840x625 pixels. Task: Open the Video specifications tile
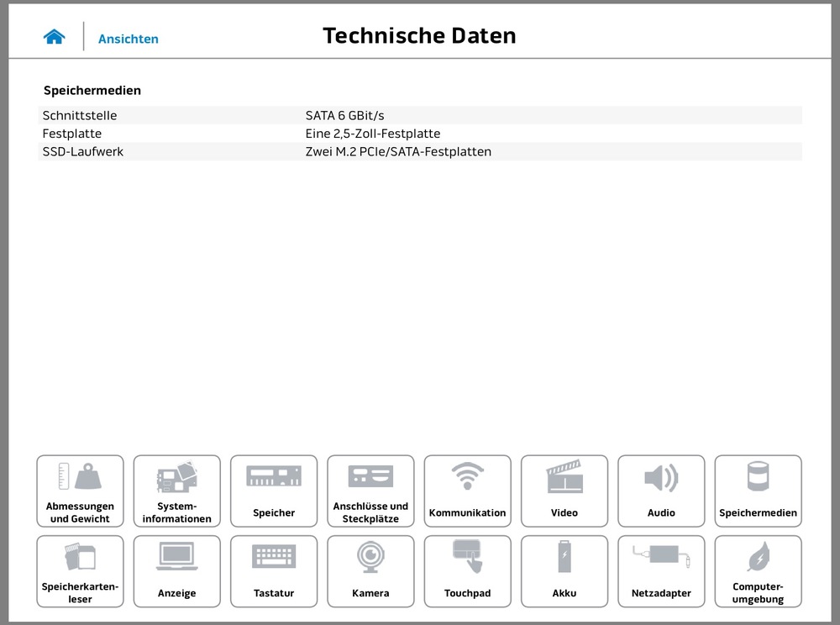[564, 491]
